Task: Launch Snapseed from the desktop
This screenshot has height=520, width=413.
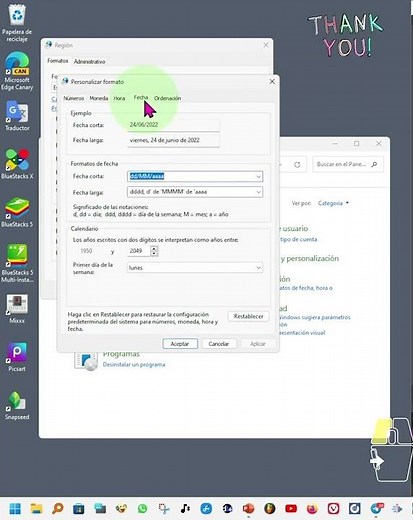Action: (x=17, y=405)
